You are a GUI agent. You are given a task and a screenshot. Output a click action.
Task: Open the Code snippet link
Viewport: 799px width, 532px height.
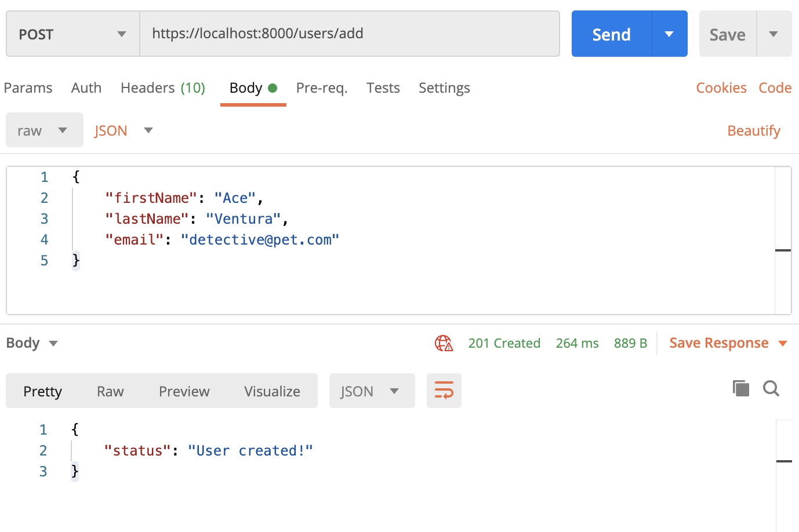[775, 88]
